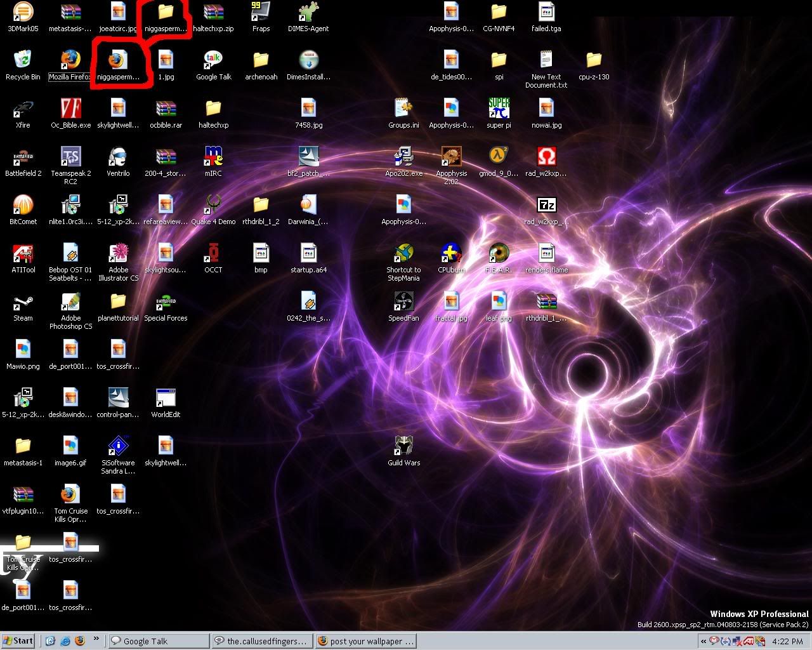Open the Ventrilo shortcut
Viewport: 812px width, 650px height.
tap(118, 158)
